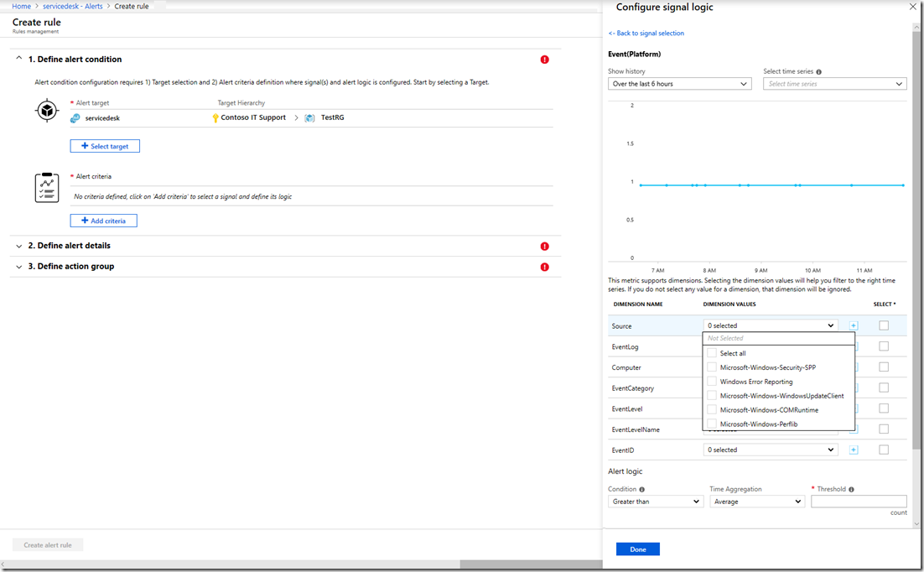924x572 pixels.
Task: Click the Add criteria button
Action: pos(104,221)
